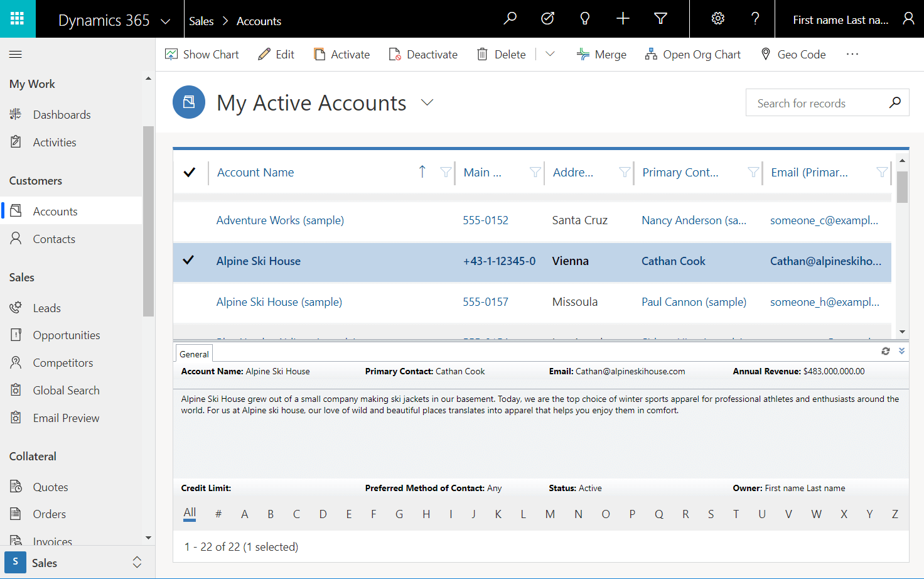This screenshot has height=579, width=924.
Task: Switch to the General tab
Action: (x=193, y=353)
